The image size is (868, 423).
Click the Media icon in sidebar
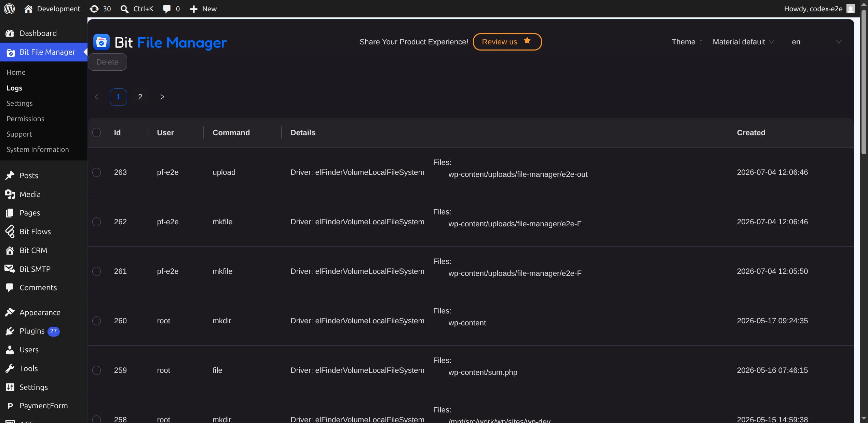click(10, 194)
